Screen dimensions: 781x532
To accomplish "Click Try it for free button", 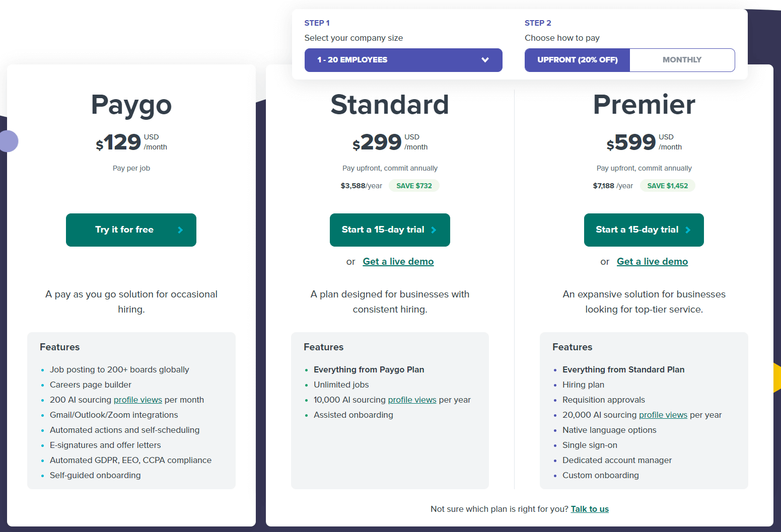I will 125,230.
